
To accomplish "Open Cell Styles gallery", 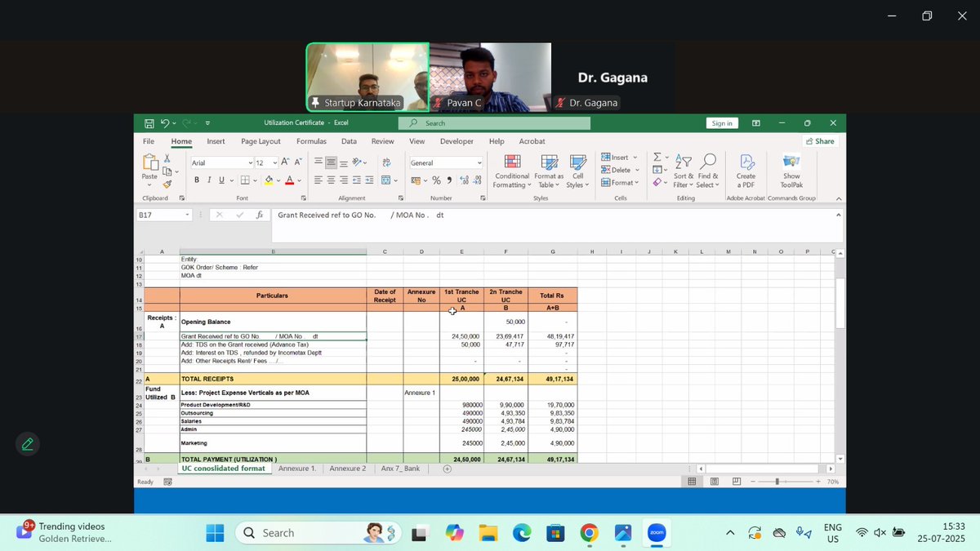I will click(x=577, y=171).
